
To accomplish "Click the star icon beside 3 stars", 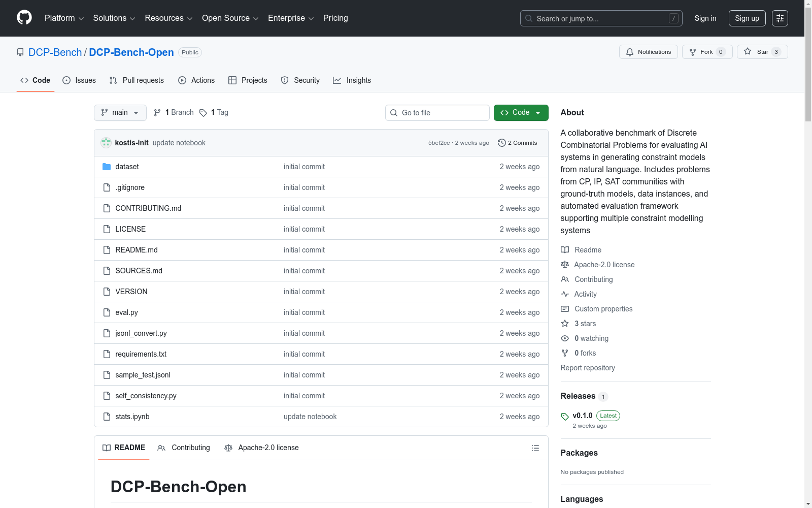I will coord(565,324).
